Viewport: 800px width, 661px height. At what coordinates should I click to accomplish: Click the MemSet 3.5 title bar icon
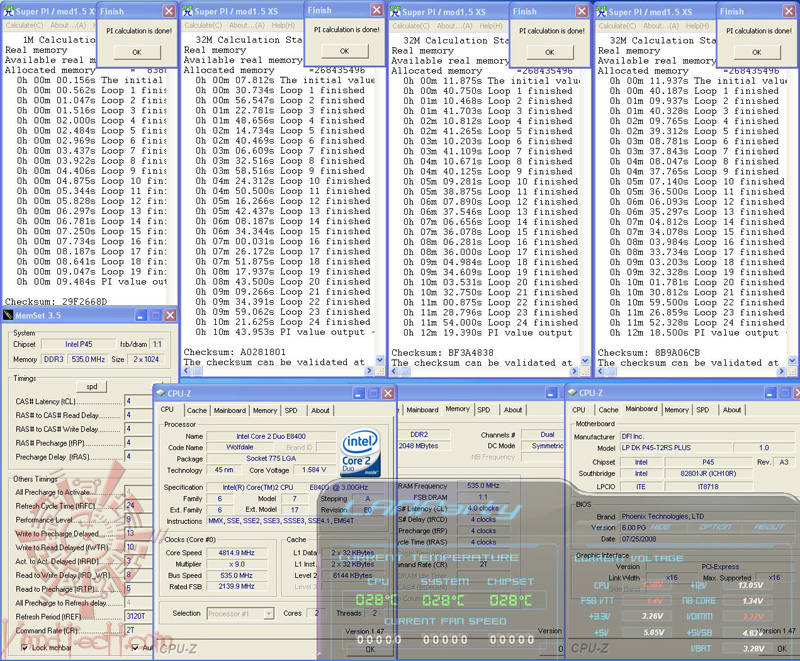tap(8, 315)
